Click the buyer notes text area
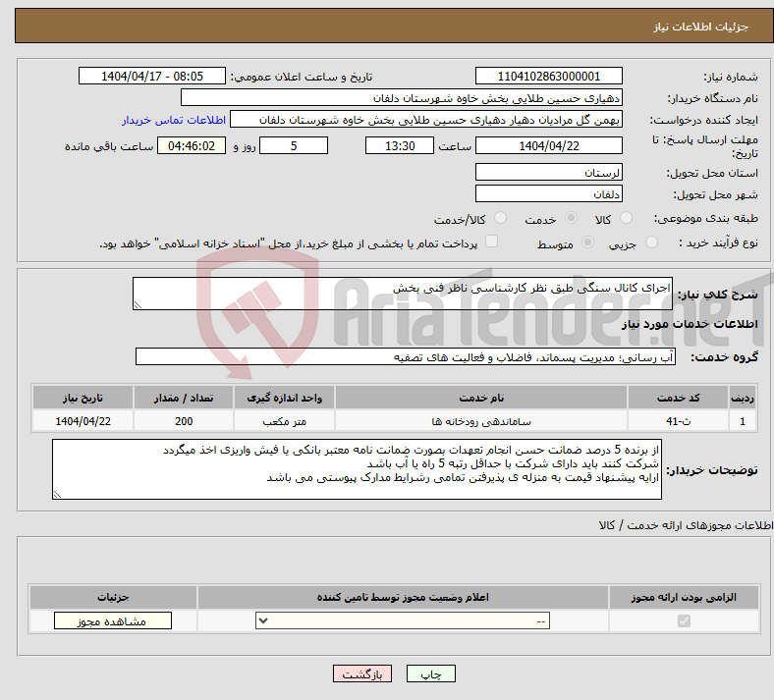 (x=357, y=469)
